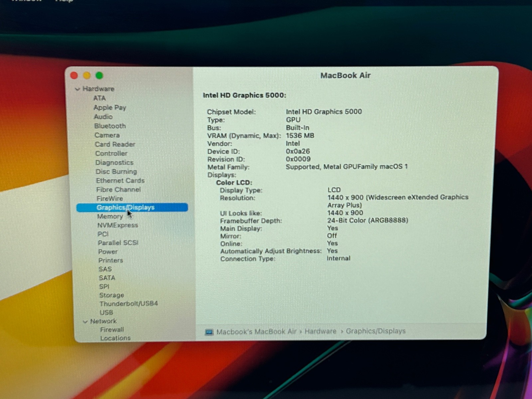The width and height of the screenshot is (532, 399).
Task: Open Power information
Action: pos(108,252)
